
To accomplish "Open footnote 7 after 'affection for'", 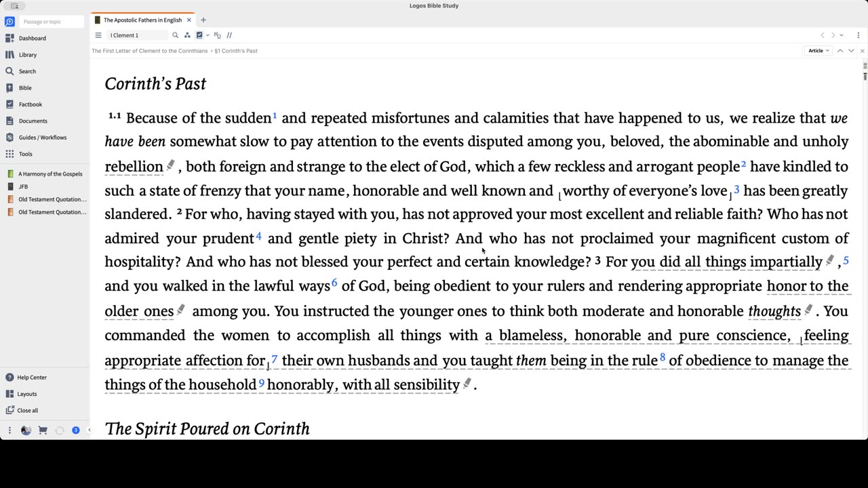I will click(x=275, y=359).
